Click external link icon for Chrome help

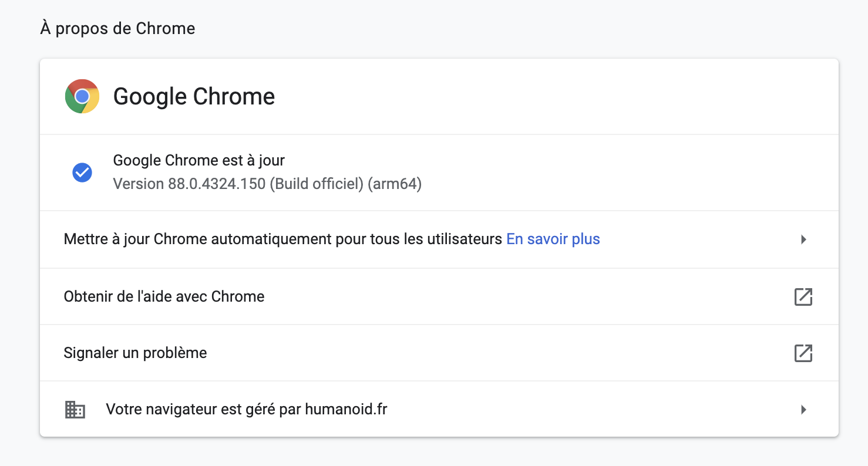pyautogui.click(x=803, y=297)
